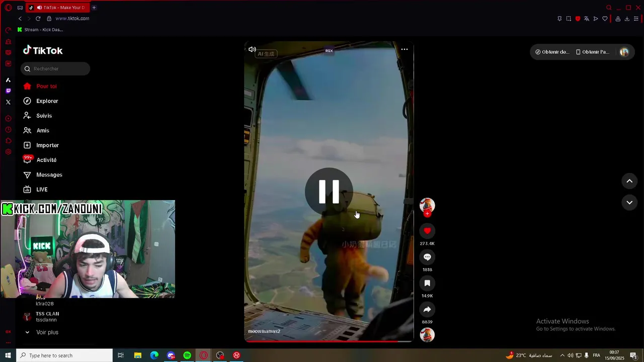Open sidebar settings gear icon
Viewport: 644px width, 362px height.
click(8, 152)
